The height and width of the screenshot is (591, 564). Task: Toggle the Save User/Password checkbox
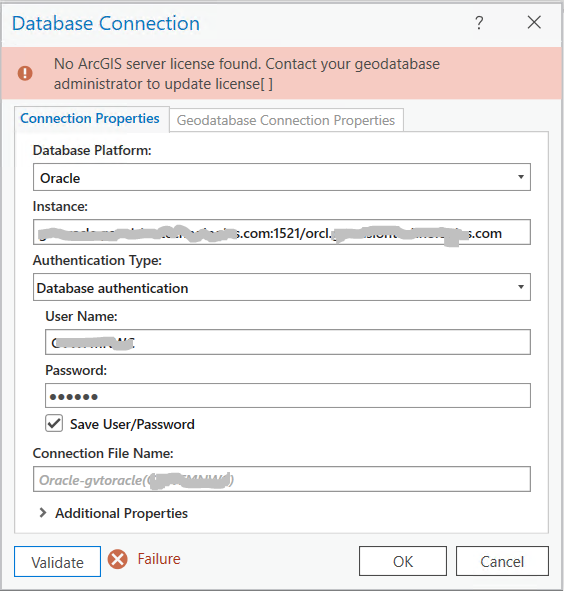(x=54, y=424)
